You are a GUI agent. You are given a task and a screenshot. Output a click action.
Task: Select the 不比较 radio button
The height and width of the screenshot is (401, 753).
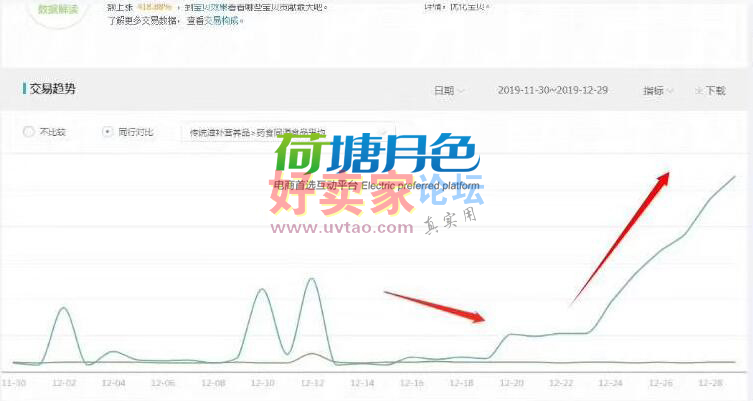pyautogui.click(x=29, y=132)
